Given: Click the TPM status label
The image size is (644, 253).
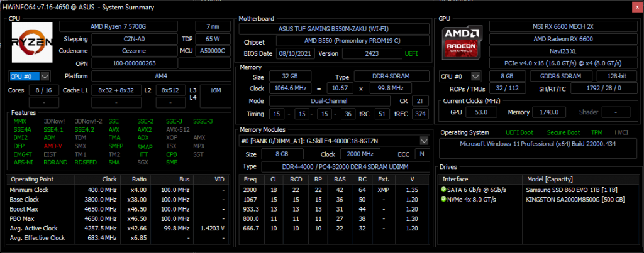Looking at the screenshot, I should (597, 132).
